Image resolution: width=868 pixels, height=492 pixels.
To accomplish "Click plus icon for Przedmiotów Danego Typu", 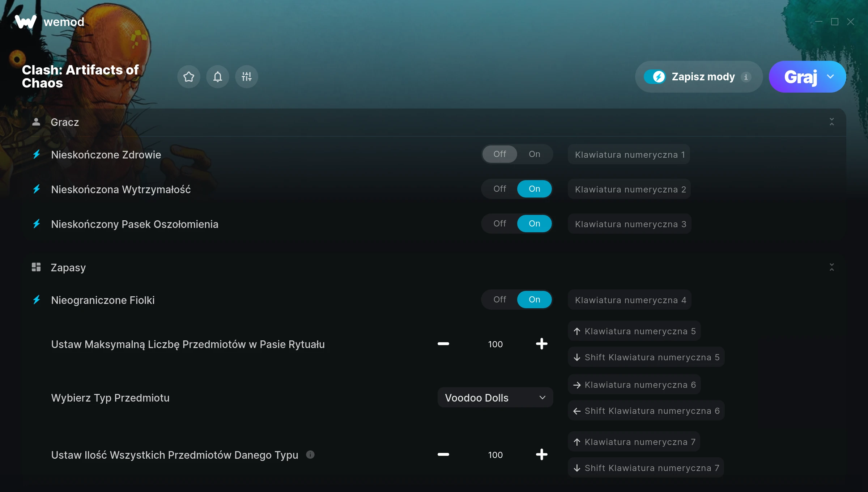I will (542, 454).
